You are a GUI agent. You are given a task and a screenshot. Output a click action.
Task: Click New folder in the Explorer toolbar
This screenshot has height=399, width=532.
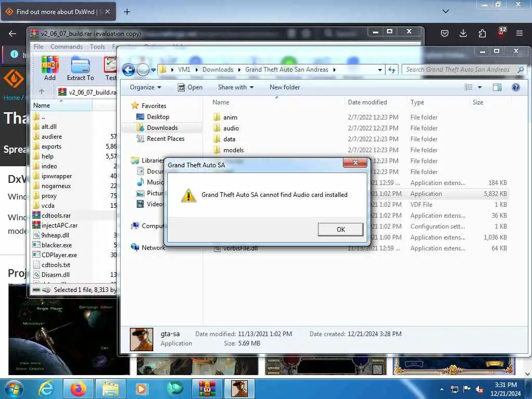(x=285, y=87)
